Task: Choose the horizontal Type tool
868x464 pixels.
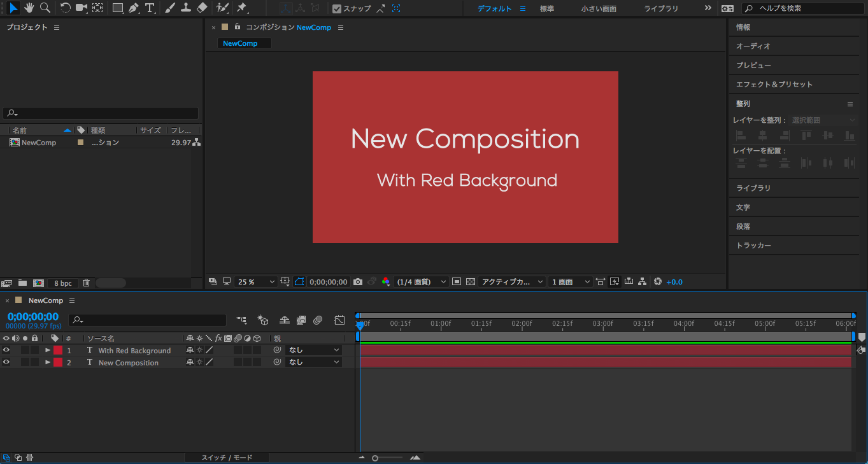Action: tap(150, 8)
